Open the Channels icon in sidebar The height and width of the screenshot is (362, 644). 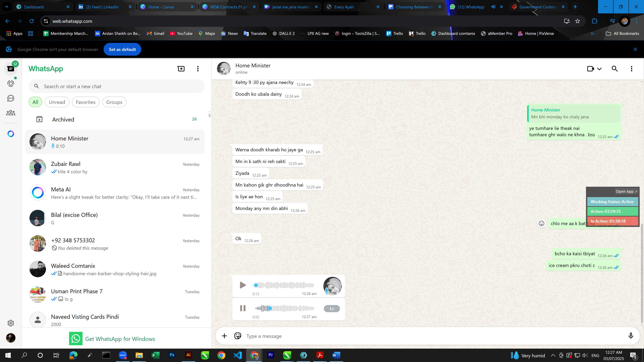click(x=11, y=98)
